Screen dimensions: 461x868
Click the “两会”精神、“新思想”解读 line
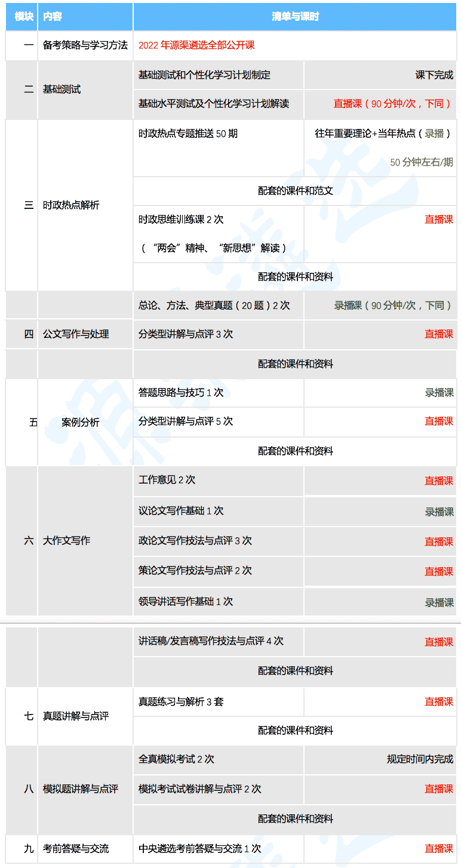(x=214, y=248)
